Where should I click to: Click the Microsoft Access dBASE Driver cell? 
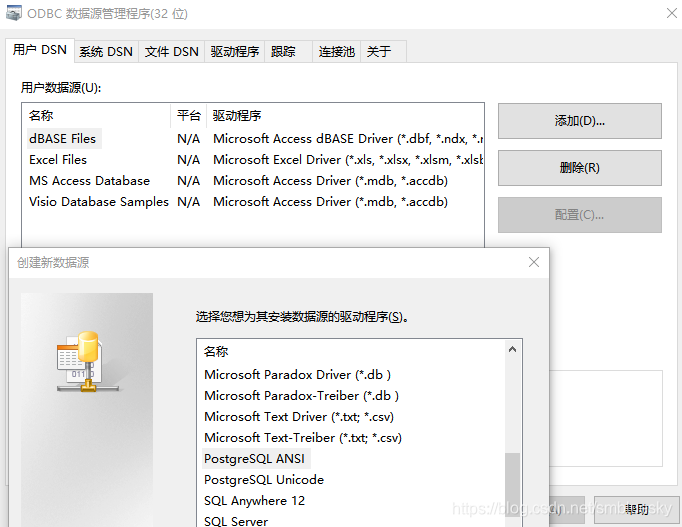pyautogui.click(x=348, y=139)
